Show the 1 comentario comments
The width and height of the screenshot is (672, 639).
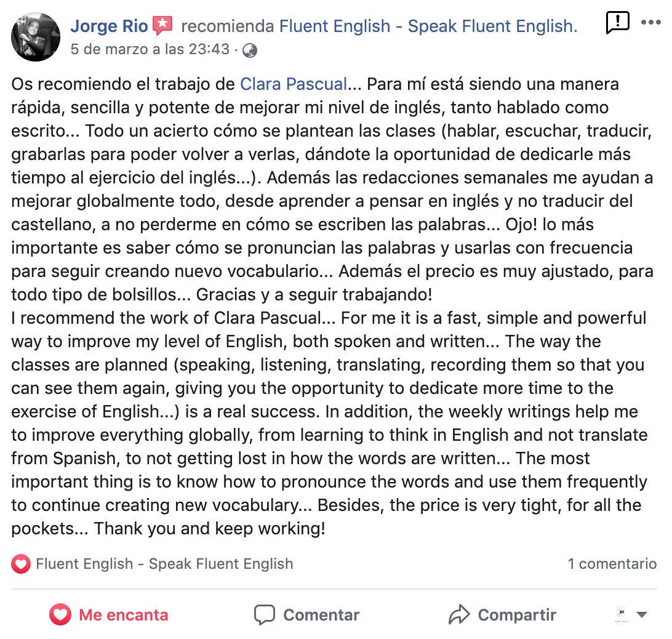(612, 564)
